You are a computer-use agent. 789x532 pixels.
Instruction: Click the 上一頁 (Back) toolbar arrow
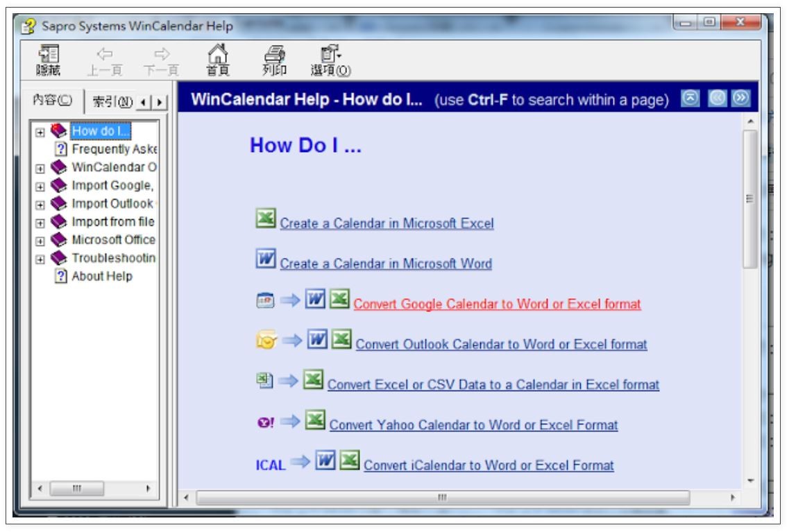(105, 61)
